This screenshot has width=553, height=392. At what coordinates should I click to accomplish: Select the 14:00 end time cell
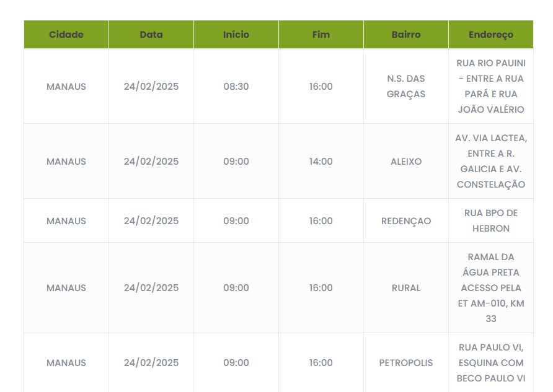321,162
